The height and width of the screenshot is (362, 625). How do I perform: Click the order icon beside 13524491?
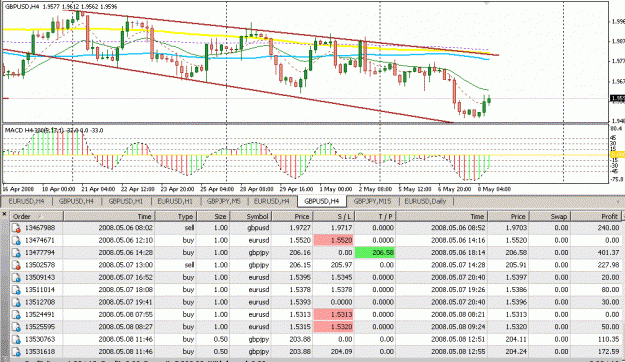point(16,315)
